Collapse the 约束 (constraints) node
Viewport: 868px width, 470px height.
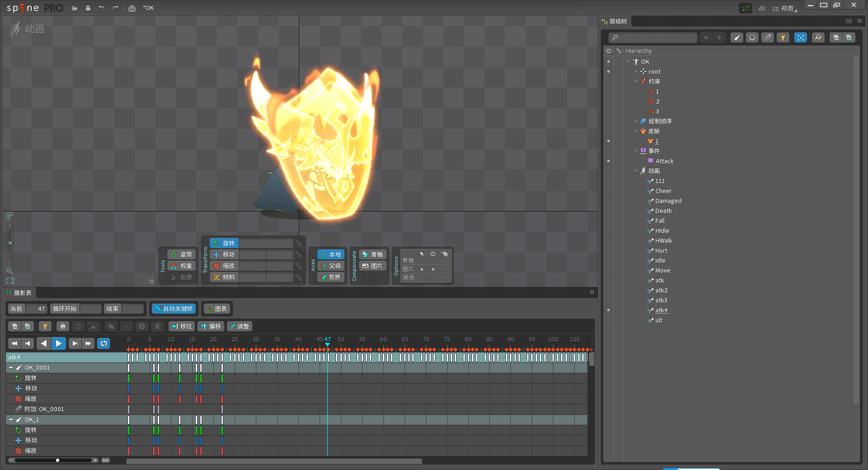tap(636, 81)
